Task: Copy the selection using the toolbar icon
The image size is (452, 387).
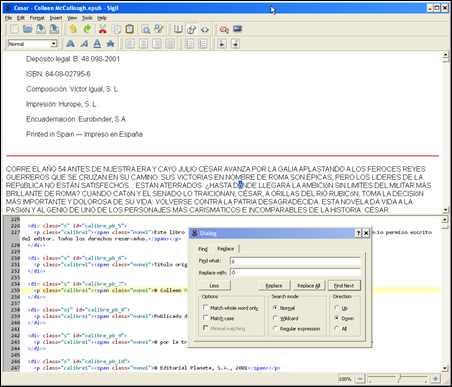Action: (116, 29)
